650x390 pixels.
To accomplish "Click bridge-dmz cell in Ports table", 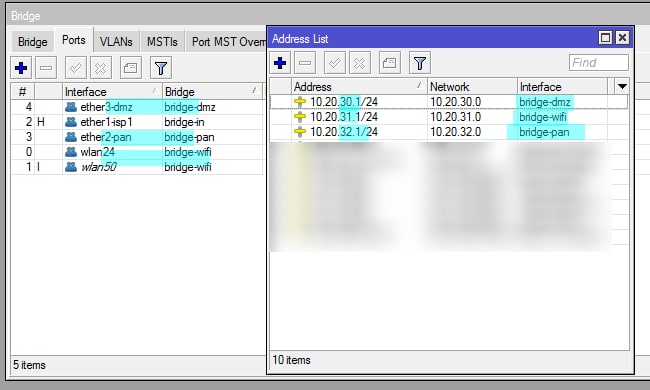I will 190,107.
